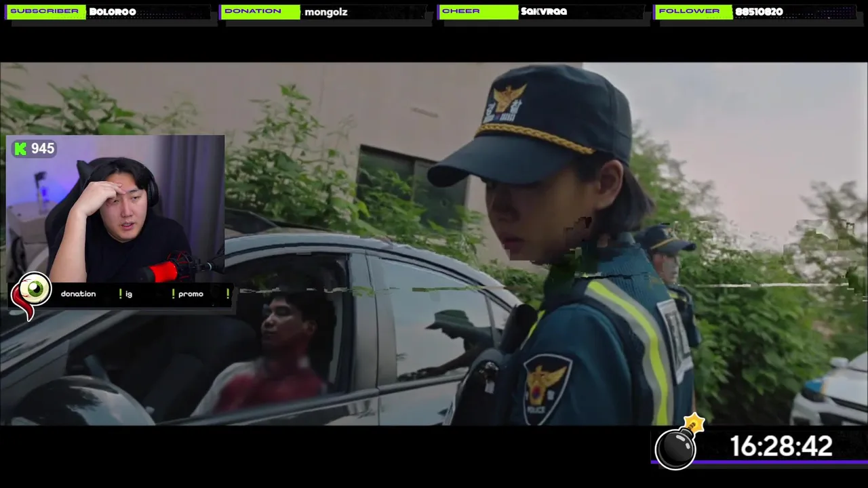Click the cheer name Sakvraa

click(x=544, y=12)
